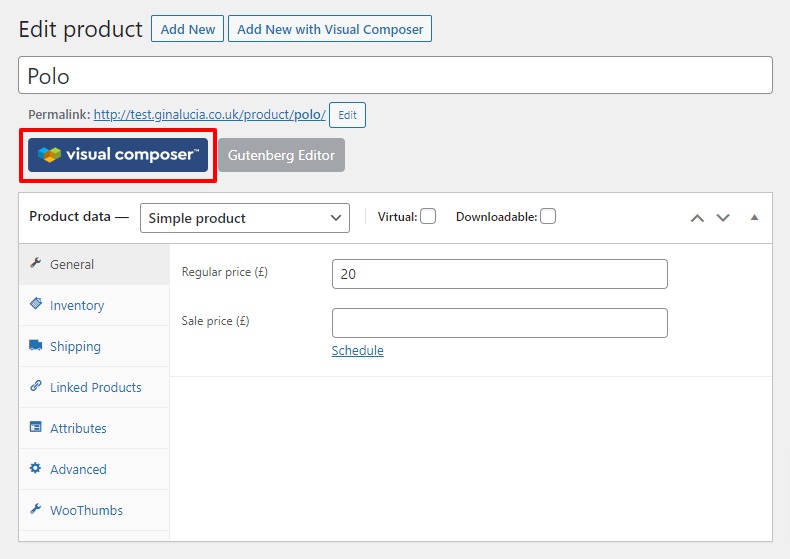
Task: Click the Shipping truck icon
Action: pos(35,345)
